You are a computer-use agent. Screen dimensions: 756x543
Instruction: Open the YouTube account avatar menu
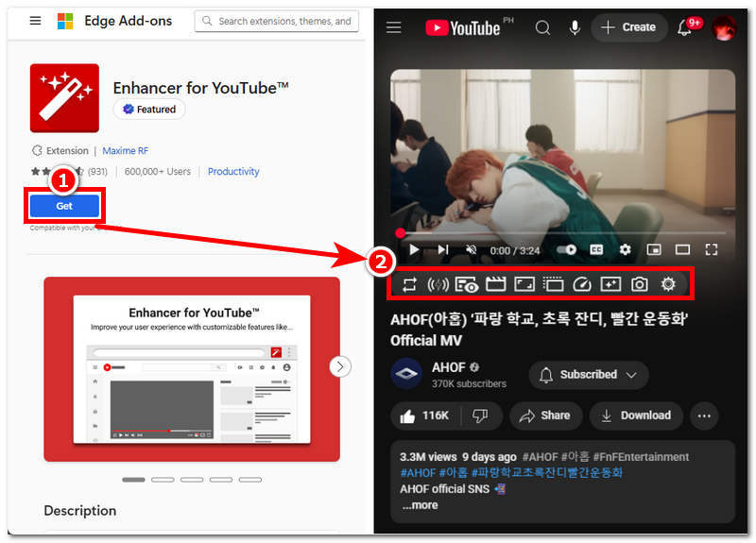pyautogui.click(x=724, y=27)
